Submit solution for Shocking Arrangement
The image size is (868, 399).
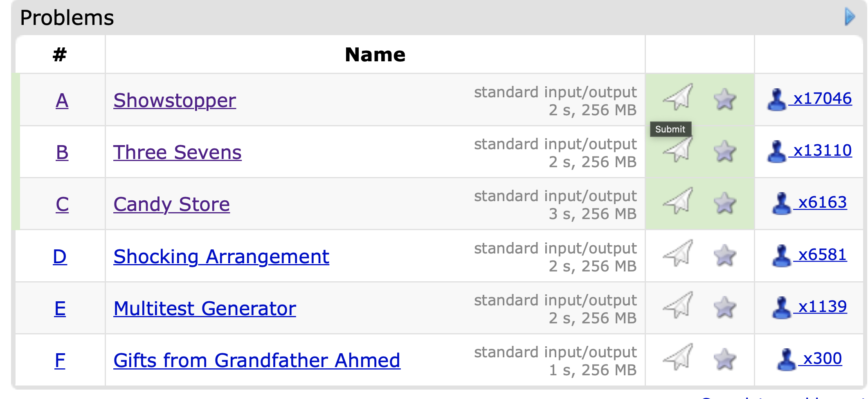[x=678, y=253]
